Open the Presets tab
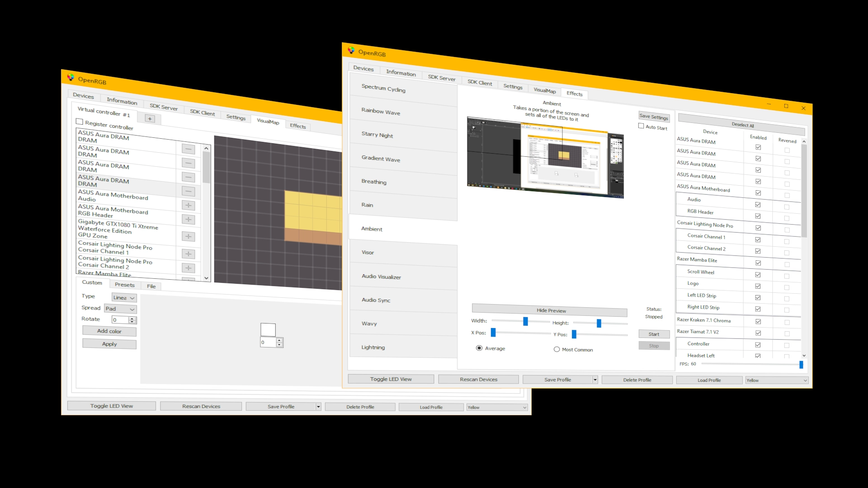Screen dimensions: 868x488 (x=125, y=285)
